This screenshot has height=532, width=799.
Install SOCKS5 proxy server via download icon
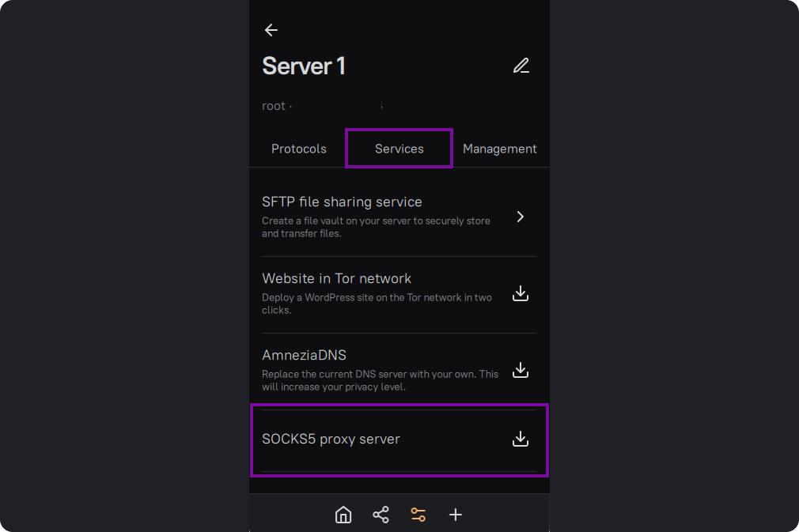click(x=520, y=439)
